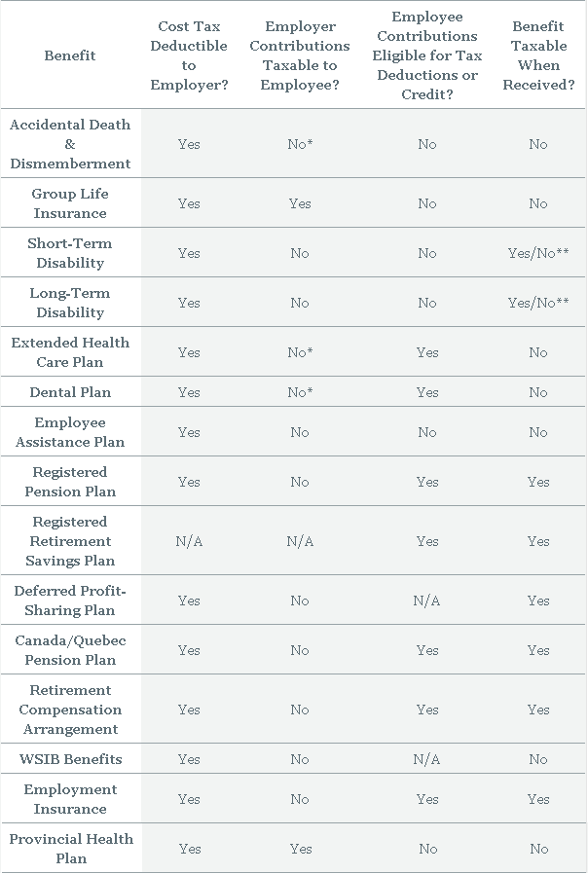Select the 'Accidental Death & Dismemberment' row label

coord(70,144)
